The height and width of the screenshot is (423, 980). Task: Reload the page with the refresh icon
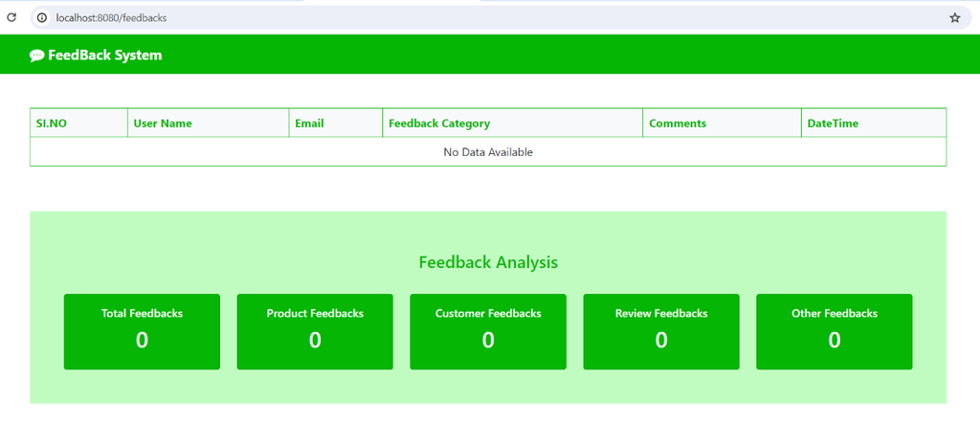[11, 17]
